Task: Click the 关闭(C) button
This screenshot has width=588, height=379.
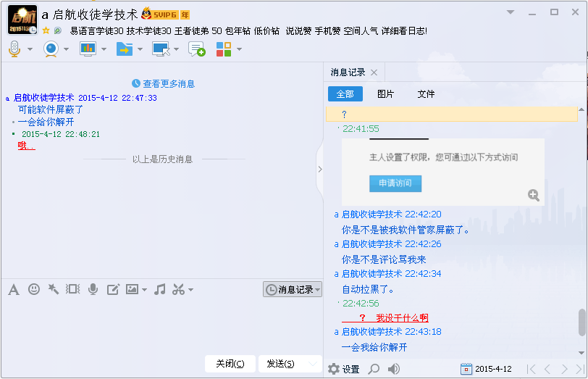Action: pos(230,364)
